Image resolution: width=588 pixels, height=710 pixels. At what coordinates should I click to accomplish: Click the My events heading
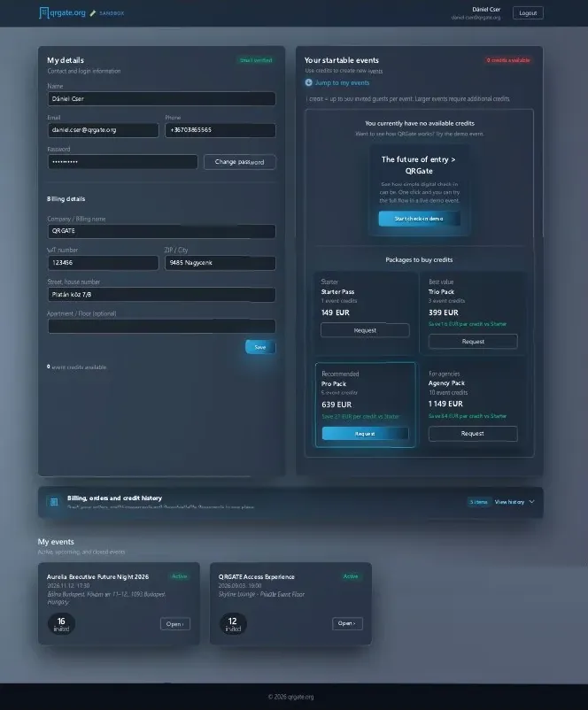click(x=56, y=542)
